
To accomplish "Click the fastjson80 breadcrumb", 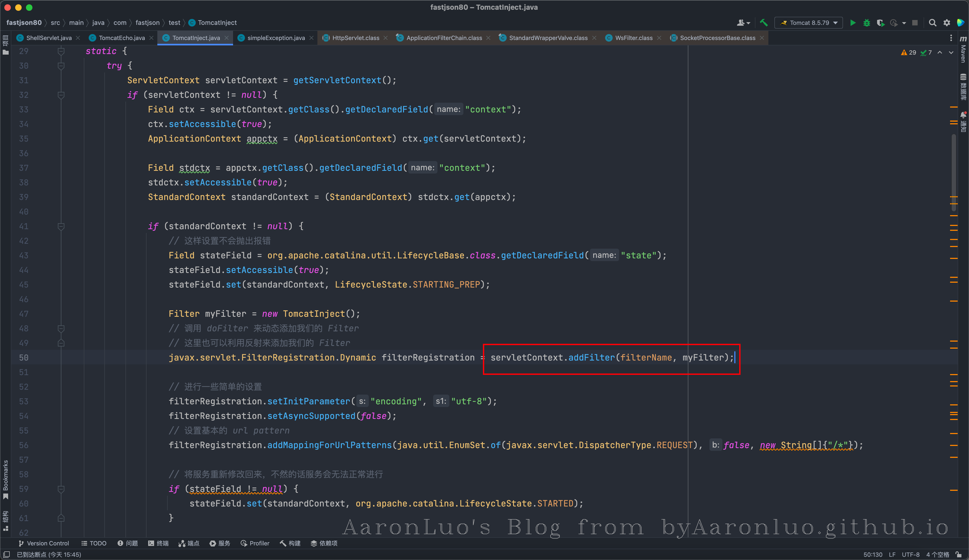I will 24,23.
